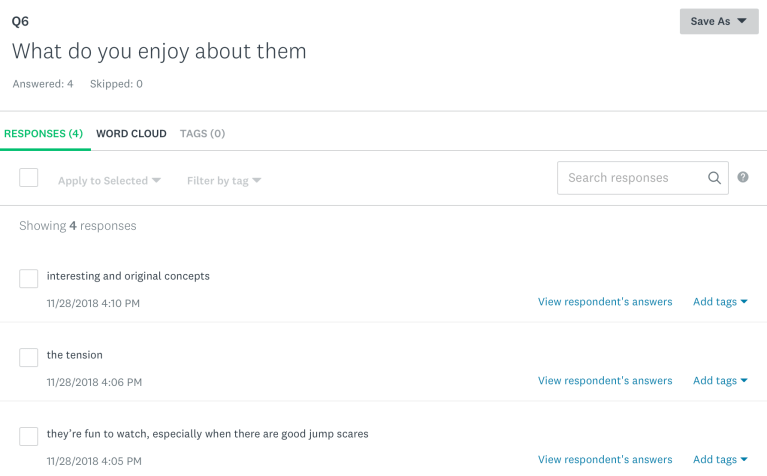This screenshot has width=767, height=476.
Task: Open Add tags for the 4:05 PM response
Action: tap(720, 460)
